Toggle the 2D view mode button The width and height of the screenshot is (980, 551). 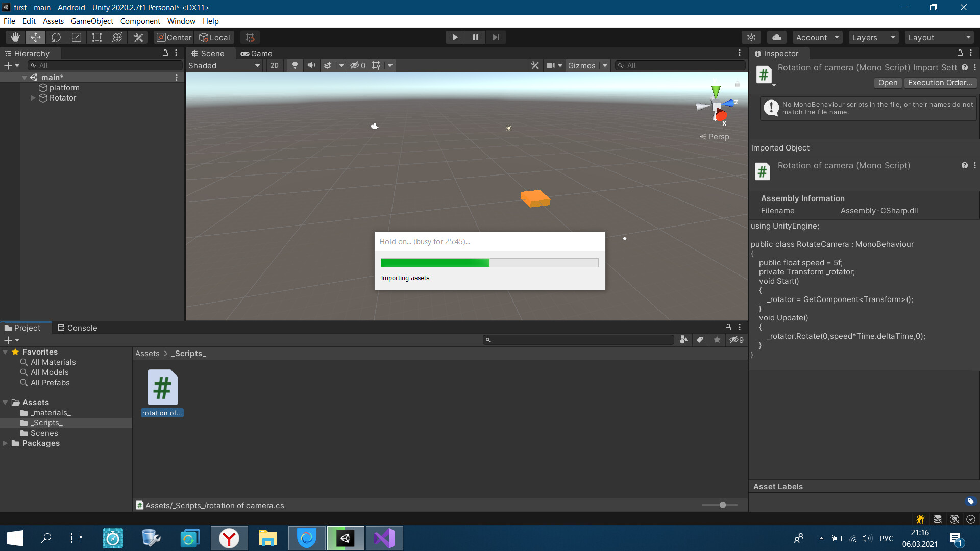(274, 65)
